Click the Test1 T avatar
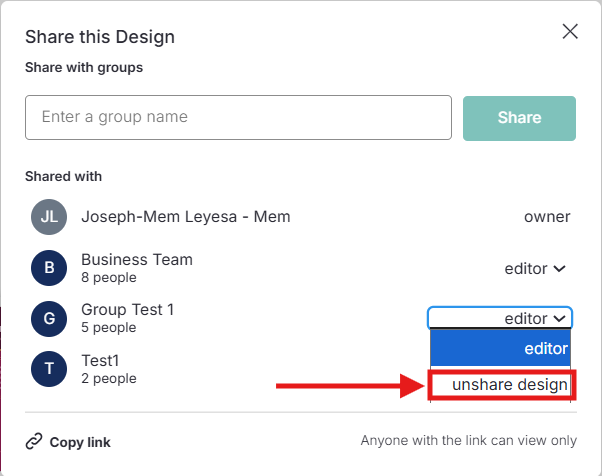 pyautogui.click(x=48, y=368)
